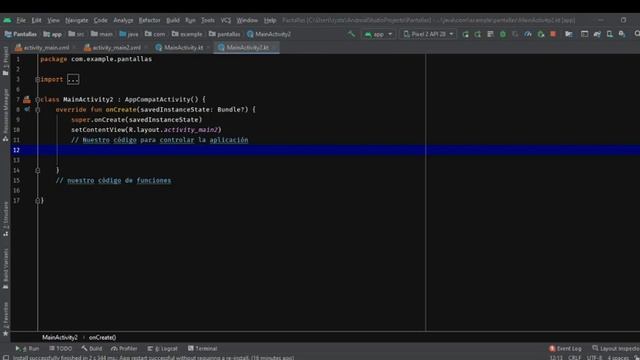
Task: Open the Window menu
Action: click(247, 20)
